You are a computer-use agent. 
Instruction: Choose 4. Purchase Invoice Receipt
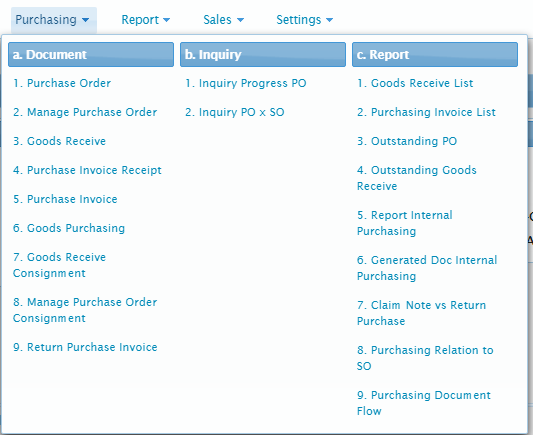87,170
